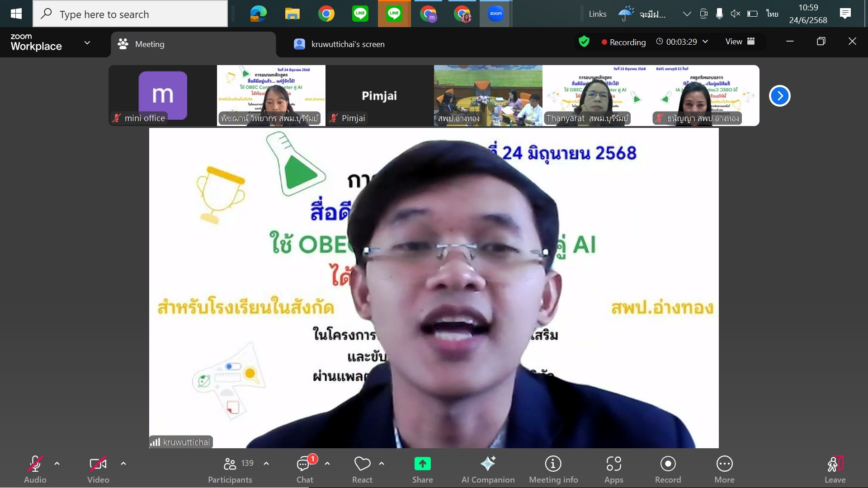Image resolution: width=868 pixels, height=488 pixels.
Task: Open Zoom Workplace dropdown menu
Action: tap(87, 42)
